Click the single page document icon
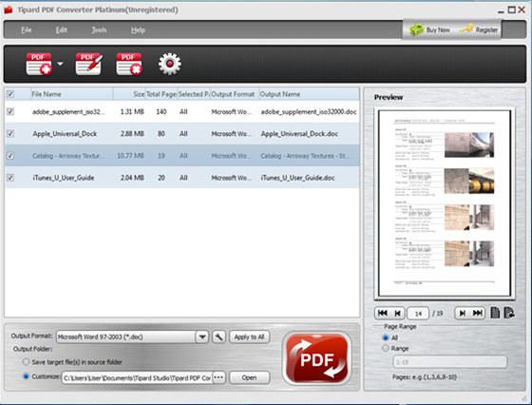 pos(495,313)
